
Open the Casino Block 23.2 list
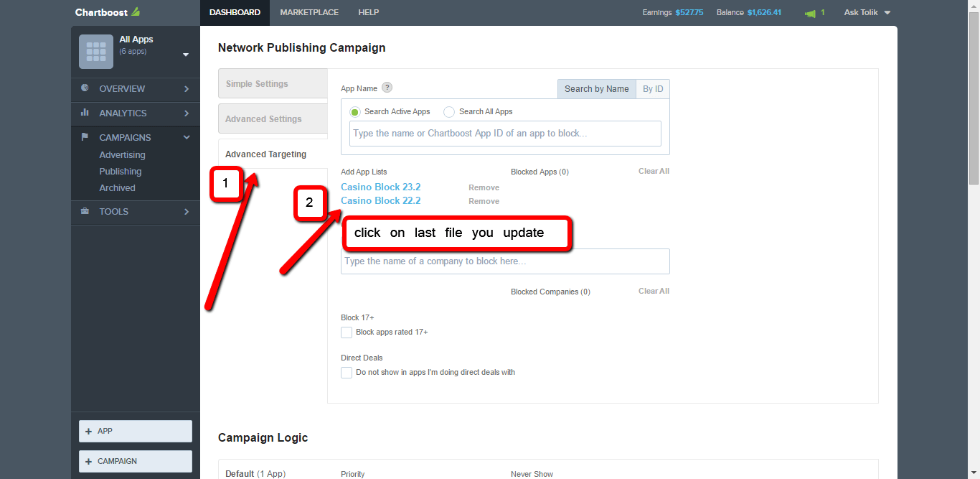click(x=381, y=187)
